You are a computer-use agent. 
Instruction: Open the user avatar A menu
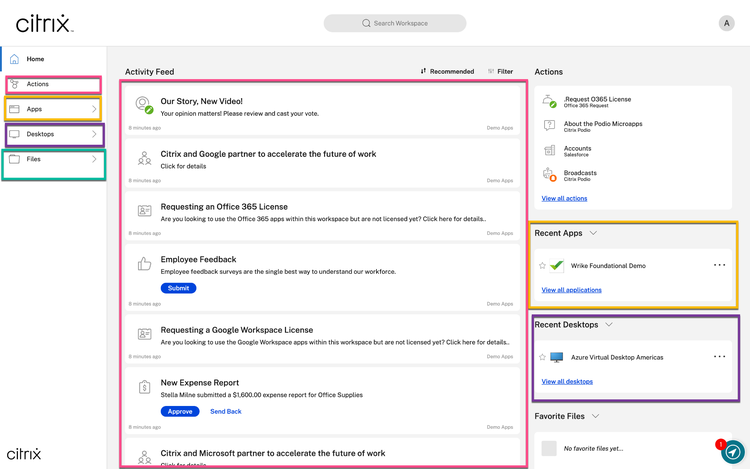pyautogui.click(x=726, y=23)
